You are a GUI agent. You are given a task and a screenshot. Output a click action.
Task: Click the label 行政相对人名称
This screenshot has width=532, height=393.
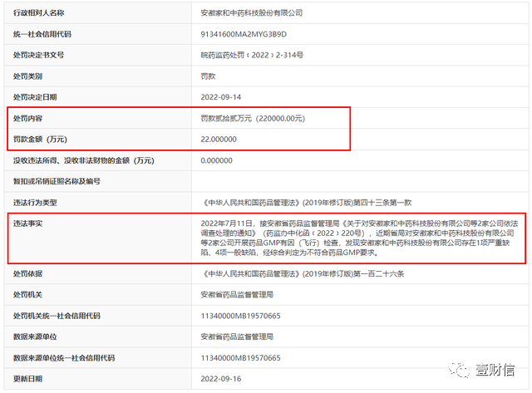click(39, 13)
